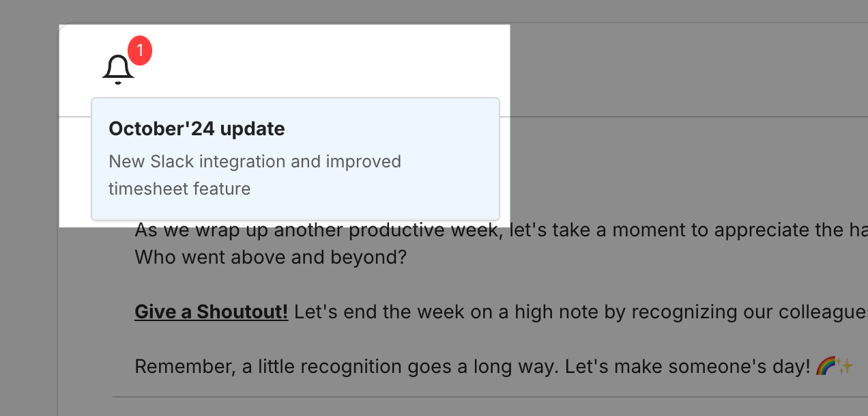Open the October'24 update notification card
Screen dimensions: 868x416
pos(295,158)
